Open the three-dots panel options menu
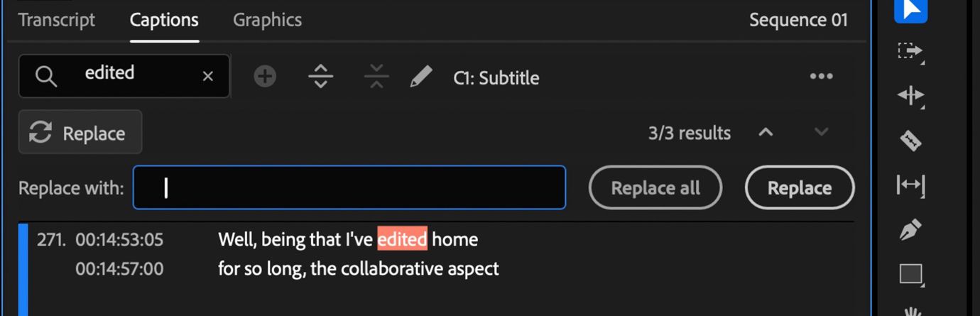 [x=821, y=77]
